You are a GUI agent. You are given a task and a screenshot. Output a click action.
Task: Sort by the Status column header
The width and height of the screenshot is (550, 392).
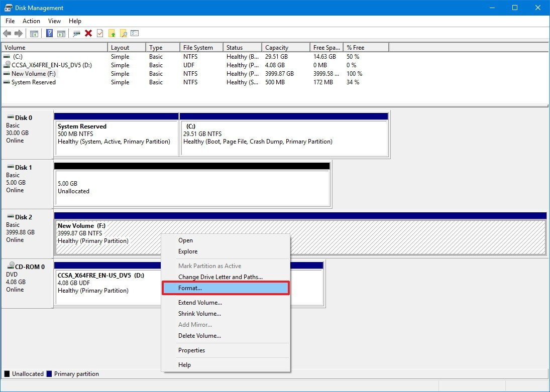(243, 47)
